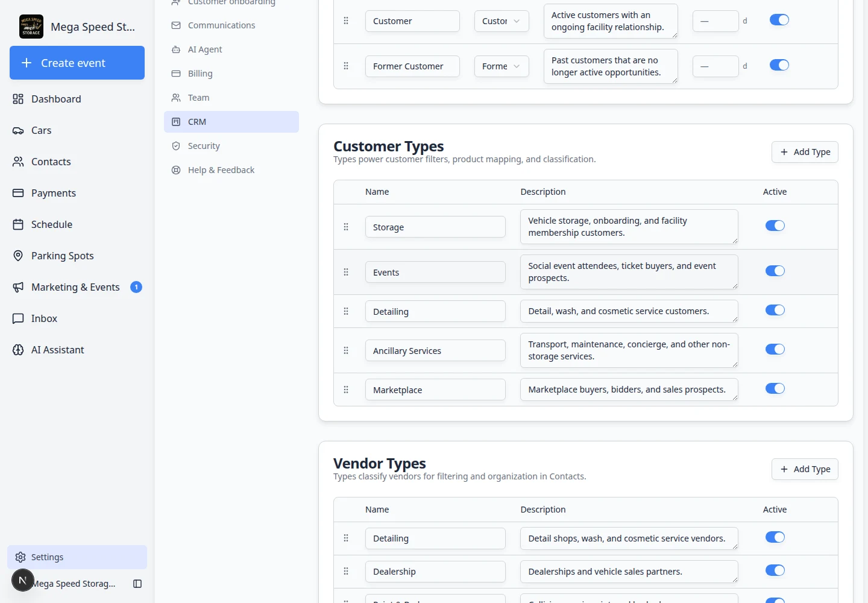Click the Marketing & Events megaphone icon
868x603 pixels.
coord(18,287)
